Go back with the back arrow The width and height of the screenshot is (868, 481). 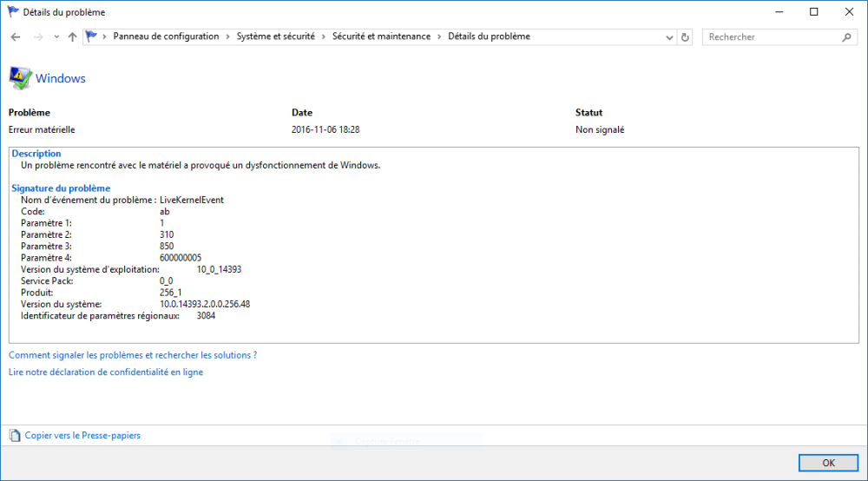(16, 37)
